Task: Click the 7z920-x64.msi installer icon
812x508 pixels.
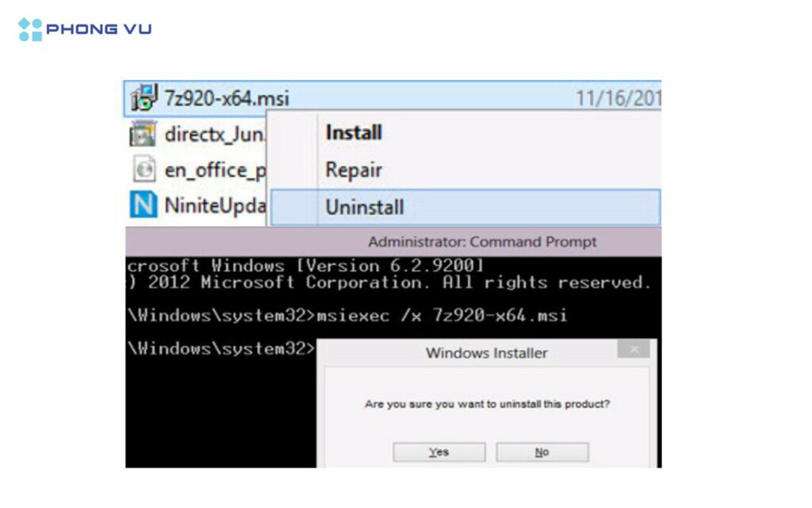Action: (144, 98)
